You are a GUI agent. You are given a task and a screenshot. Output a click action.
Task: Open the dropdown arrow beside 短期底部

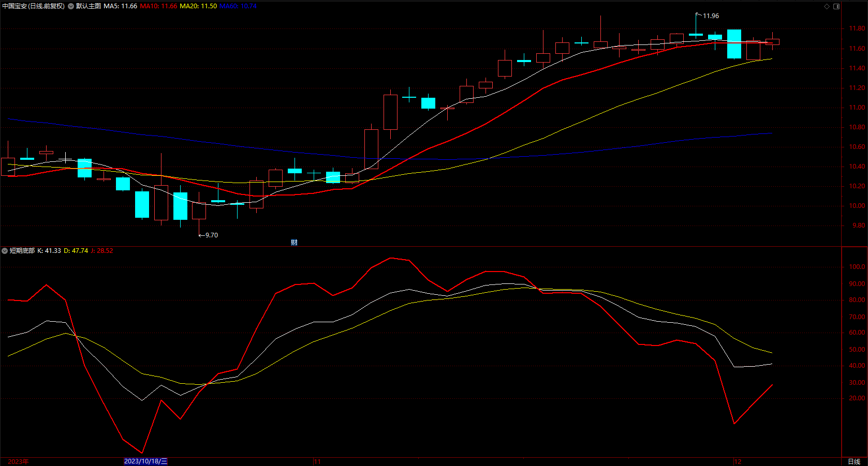pyautogui.click(x=5, y=251)
